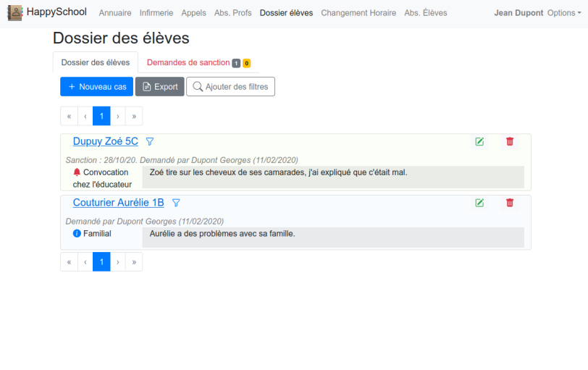
Task: Click the Jean Dupont user name
Action: 518,13
